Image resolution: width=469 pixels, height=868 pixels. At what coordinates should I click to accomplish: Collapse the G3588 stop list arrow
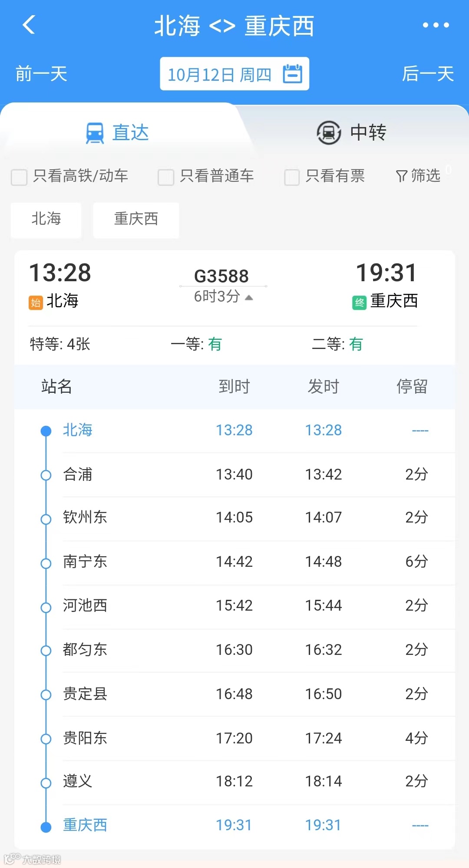pyautogui.click(x=249, y=297)
